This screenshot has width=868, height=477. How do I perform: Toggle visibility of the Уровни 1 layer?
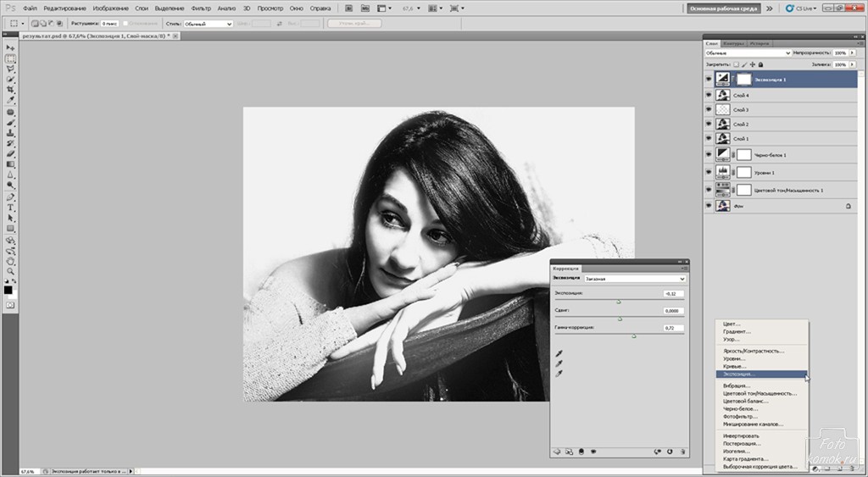click(709, 172)
